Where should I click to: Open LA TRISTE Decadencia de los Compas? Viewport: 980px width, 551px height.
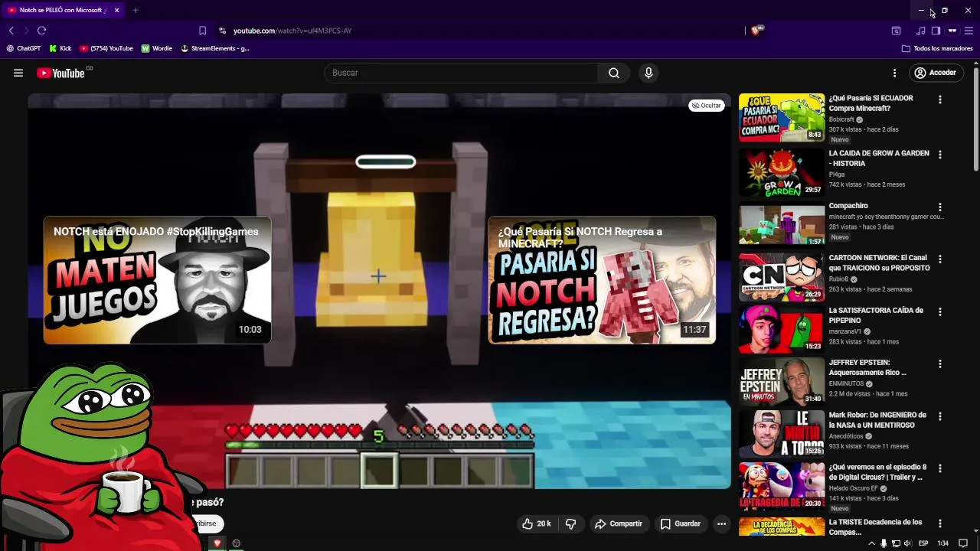point(875,527)
